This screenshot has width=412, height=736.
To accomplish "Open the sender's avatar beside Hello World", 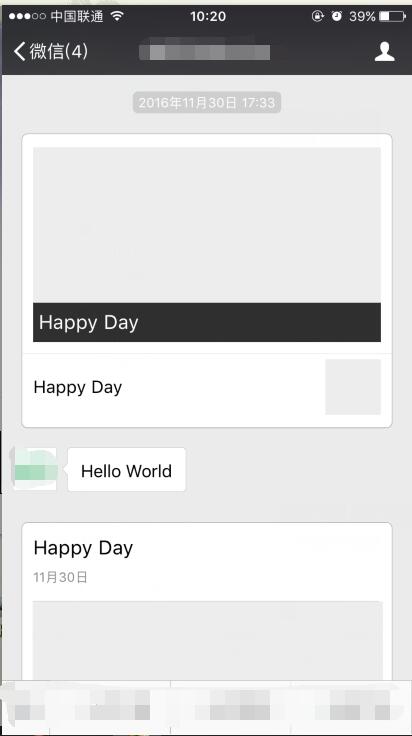I will [34, 469].
